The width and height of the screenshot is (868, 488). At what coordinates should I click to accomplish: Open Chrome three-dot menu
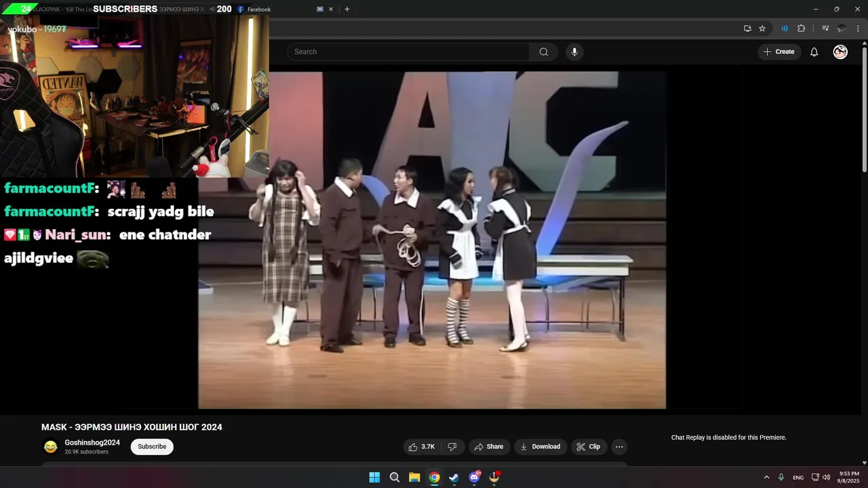tap(858, 28)
